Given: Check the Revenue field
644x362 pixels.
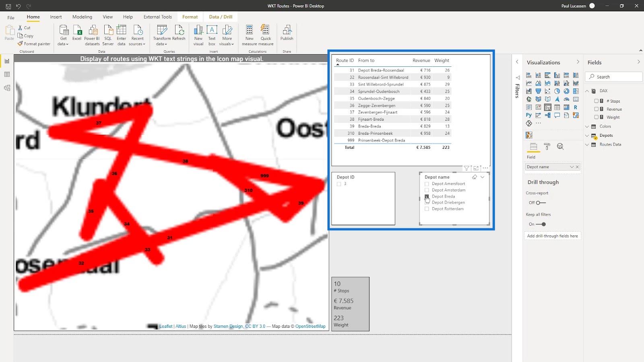Looking at the screenshot, I should click(597, 109).
